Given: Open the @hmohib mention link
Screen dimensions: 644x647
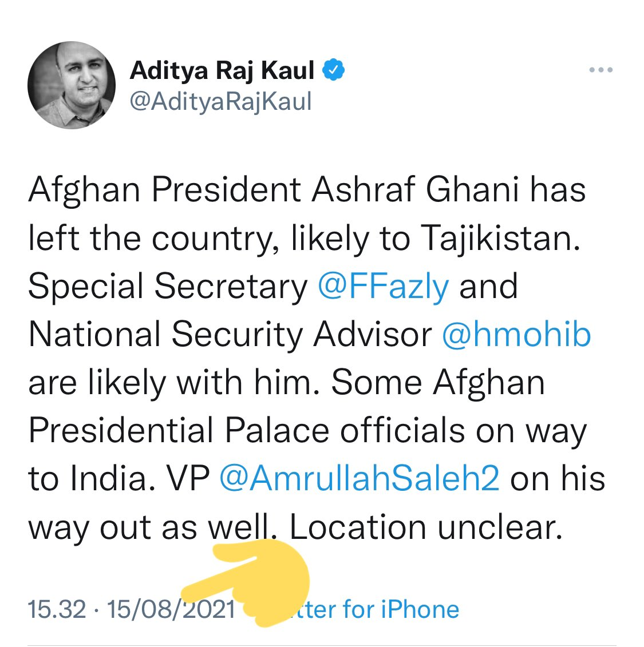Looking at the screenshot, I should point(516,334).
